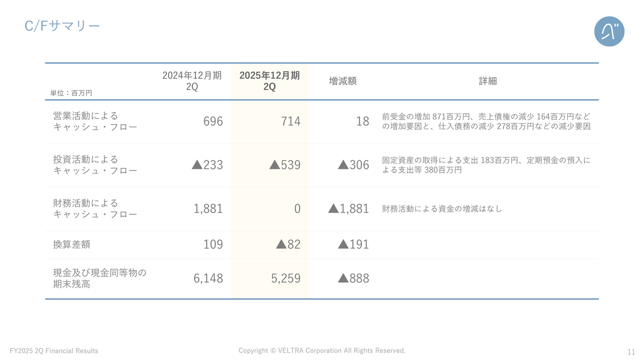Click the value ▲306
Viewport: 644px width, 362px height.
[354, 165]
